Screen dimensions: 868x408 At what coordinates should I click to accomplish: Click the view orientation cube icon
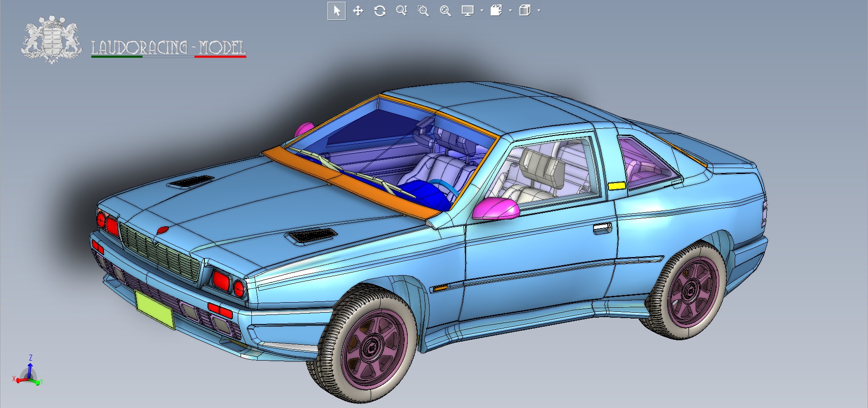[496, 11]
